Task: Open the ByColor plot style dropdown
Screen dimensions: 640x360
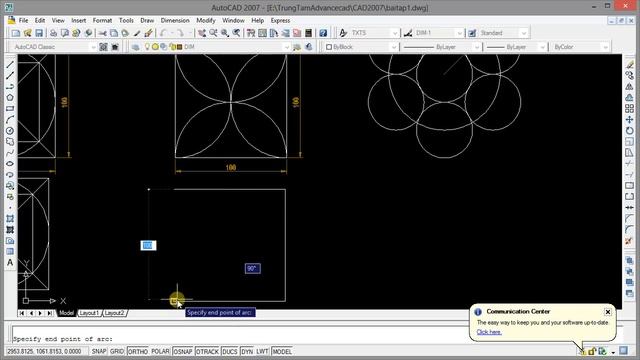Action: [605, 47]
